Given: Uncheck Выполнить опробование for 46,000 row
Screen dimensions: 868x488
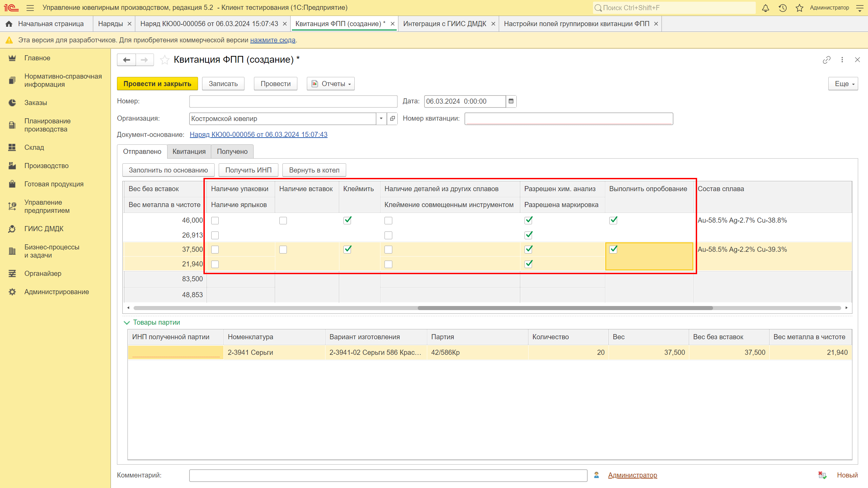Looking at the screenshot, I should (613, 220).
